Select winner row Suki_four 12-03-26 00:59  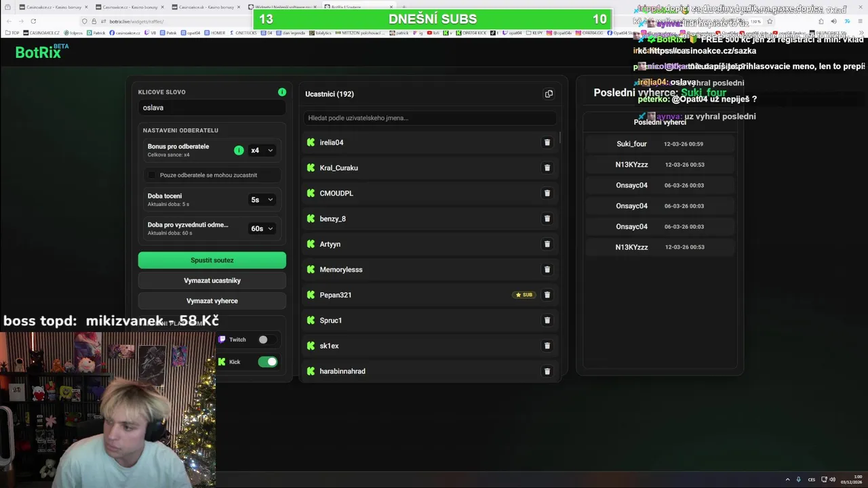point(660,144)
